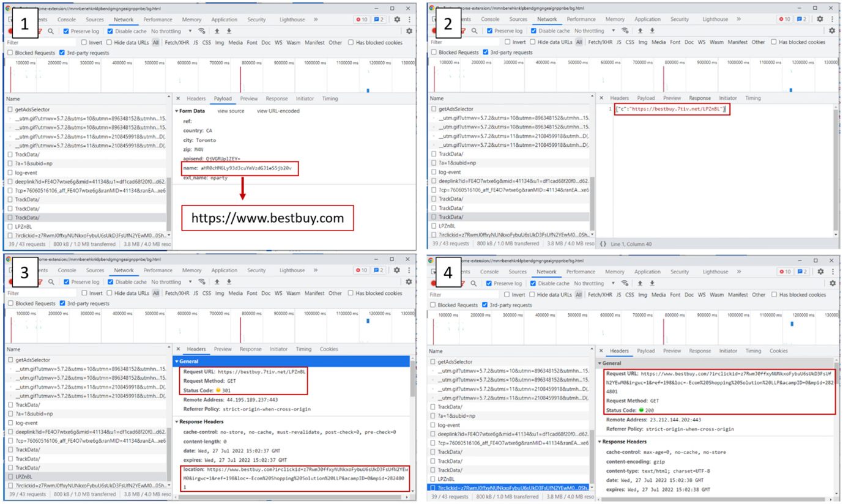Click the red errors badge in window 1
This screenshot has height=504, width=843.
pyautogui.click(x=362, y=20)
